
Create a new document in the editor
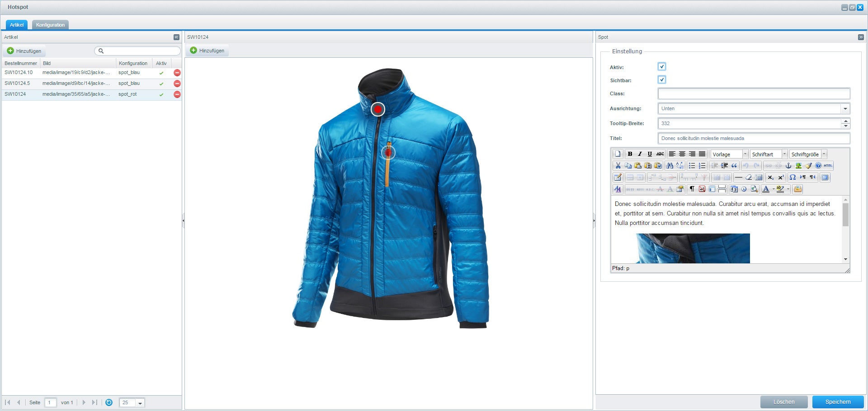(618, 154)
